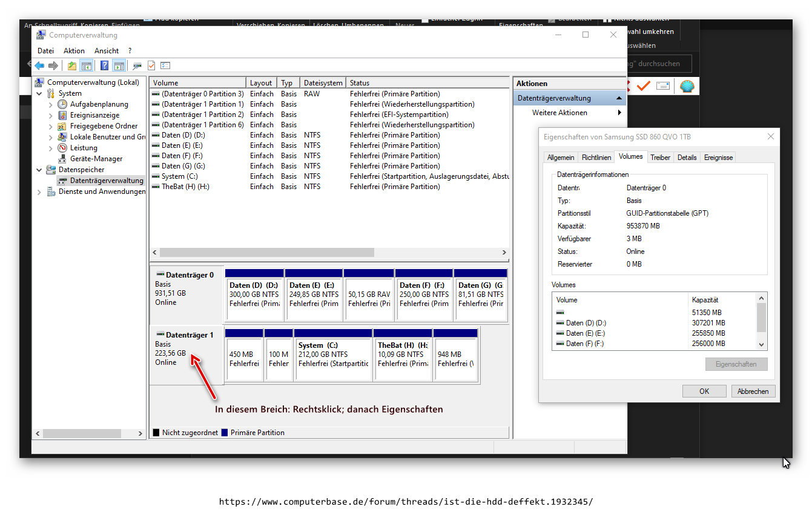Click the Datenträger 0 disk icon

(160, 275)
